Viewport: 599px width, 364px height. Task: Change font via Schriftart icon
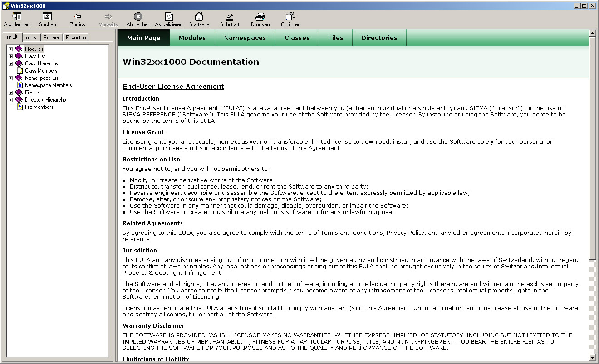tap(230, 17)
